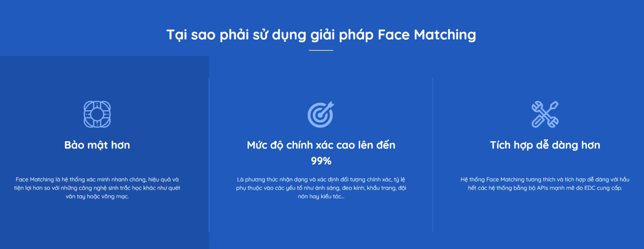Image resolution: width=644 pixels, height=249 pixels.
Task: Click the paragraph starting "Hệ thống Face Matching"
Action: [x=545, y=184]
